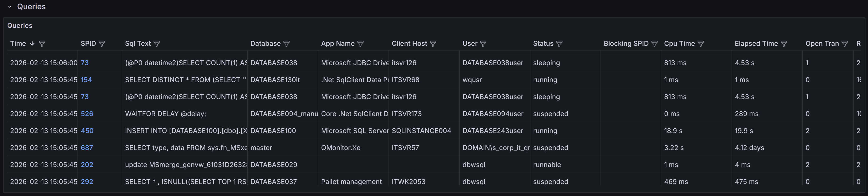
Task: Sort by the Client Host column header
Action: (x=409, y=44)
